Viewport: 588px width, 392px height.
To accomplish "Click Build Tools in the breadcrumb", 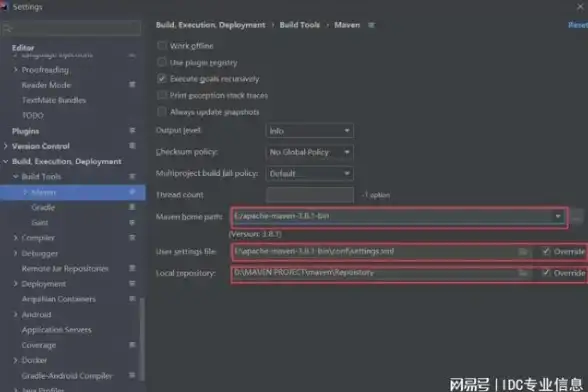I will (x=300, y=25).
